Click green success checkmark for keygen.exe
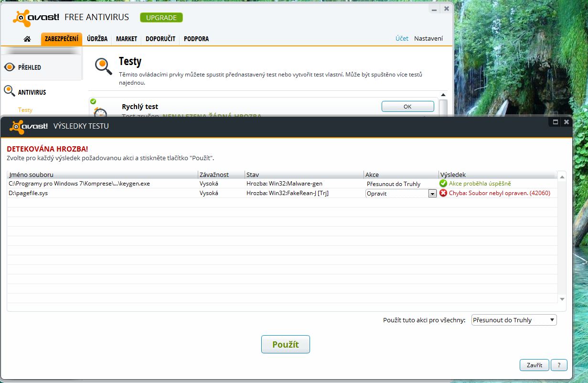The width and height of the screenshot is (588, 383). 443,184
